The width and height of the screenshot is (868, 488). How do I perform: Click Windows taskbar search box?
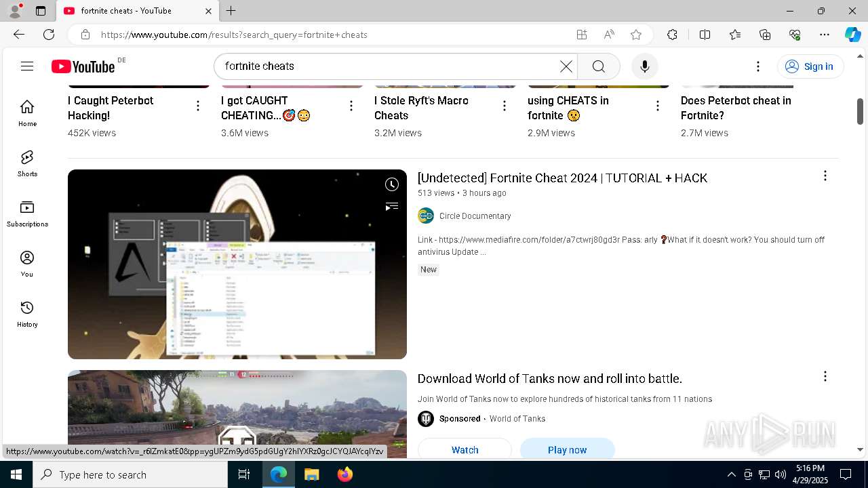[x=130, y=474]
